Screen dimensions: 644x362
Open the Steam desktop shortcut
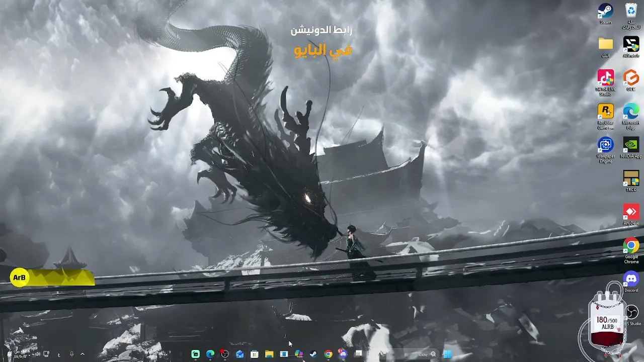coord(605,14)
